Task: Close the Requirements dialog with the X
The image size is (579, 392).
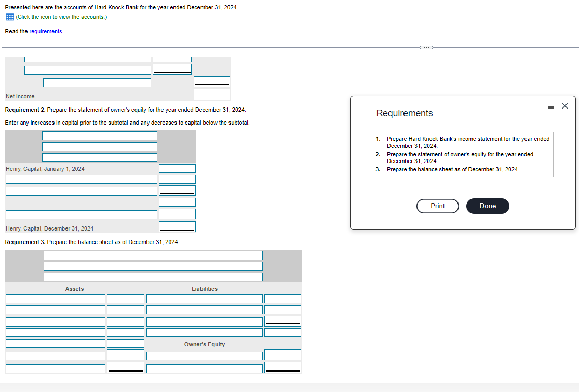Action: click(x=565, y=106)
